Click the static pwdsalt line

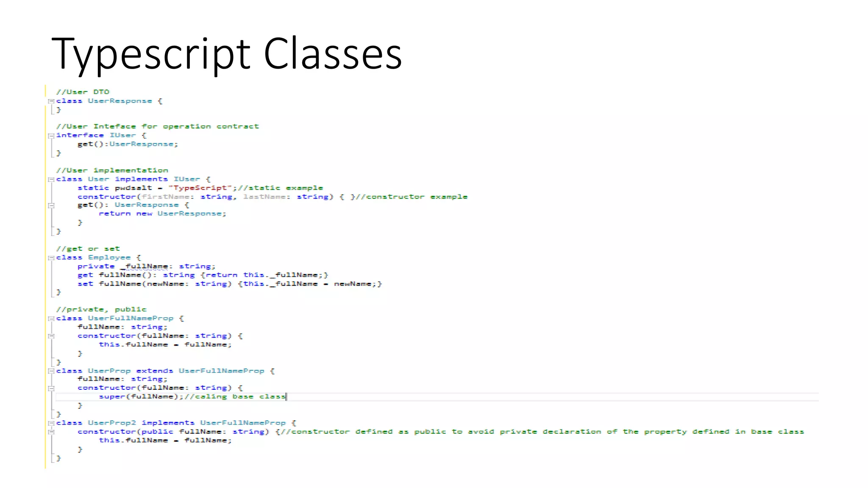200,188
